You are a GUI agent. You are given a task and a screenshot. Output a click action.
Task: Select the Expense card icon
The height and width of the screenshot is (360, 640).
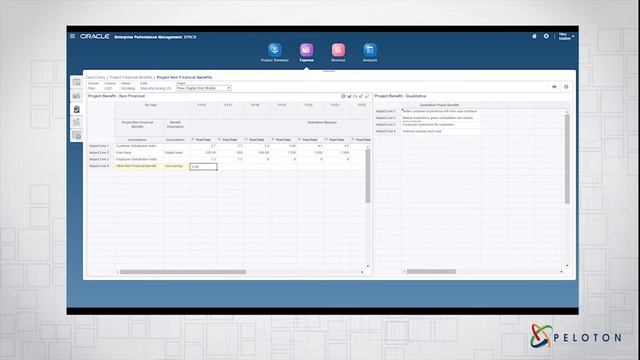(307, 50)
